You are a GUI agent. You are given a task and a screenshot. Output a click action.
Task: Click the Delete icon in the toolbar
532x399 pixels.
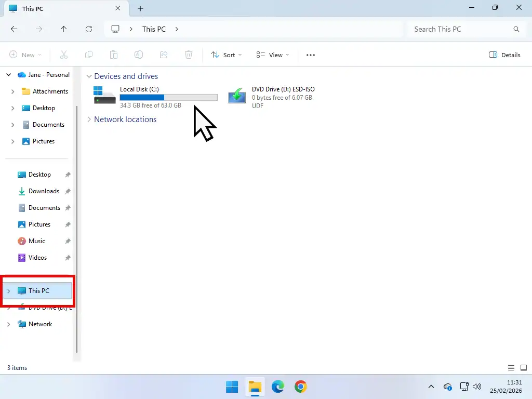click(x=188, y=55)
